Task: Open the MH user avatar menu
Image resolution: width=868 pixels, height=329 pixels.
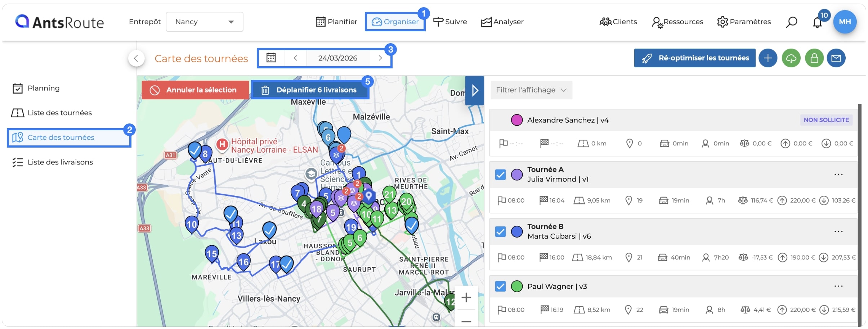Action: 845,22
